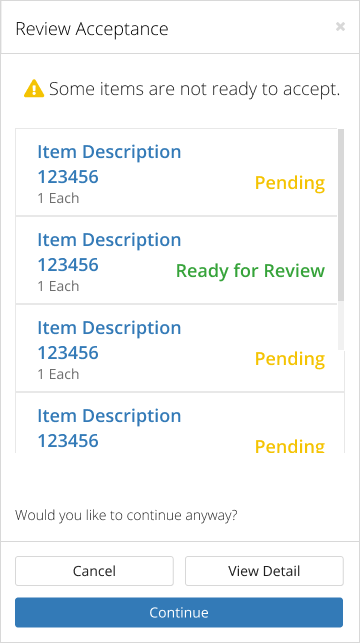Screen dimensions: 360x643
Task: Click the Pending status on third item
Action: [x=290, y=359]
